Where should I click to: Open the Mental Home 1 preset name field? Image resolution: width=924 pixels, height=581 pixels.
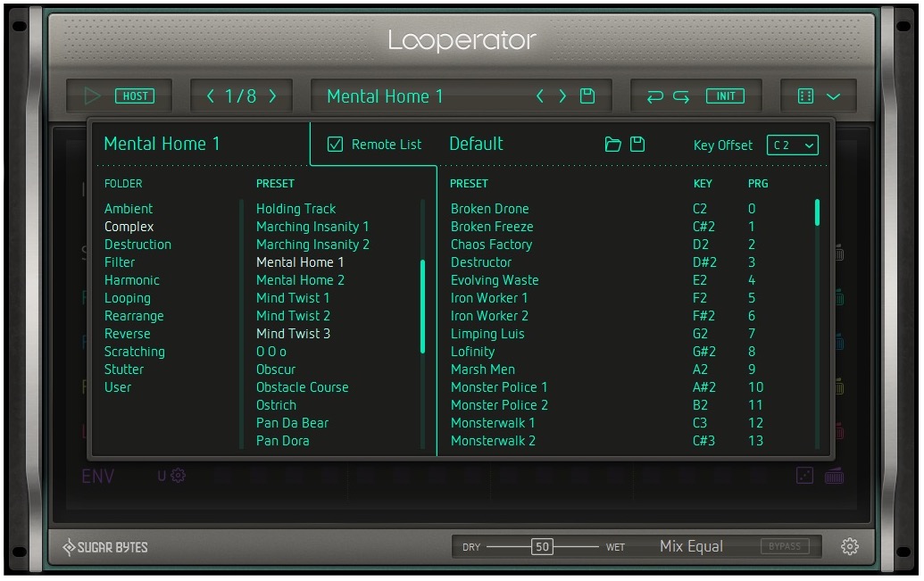coord(385,96)
